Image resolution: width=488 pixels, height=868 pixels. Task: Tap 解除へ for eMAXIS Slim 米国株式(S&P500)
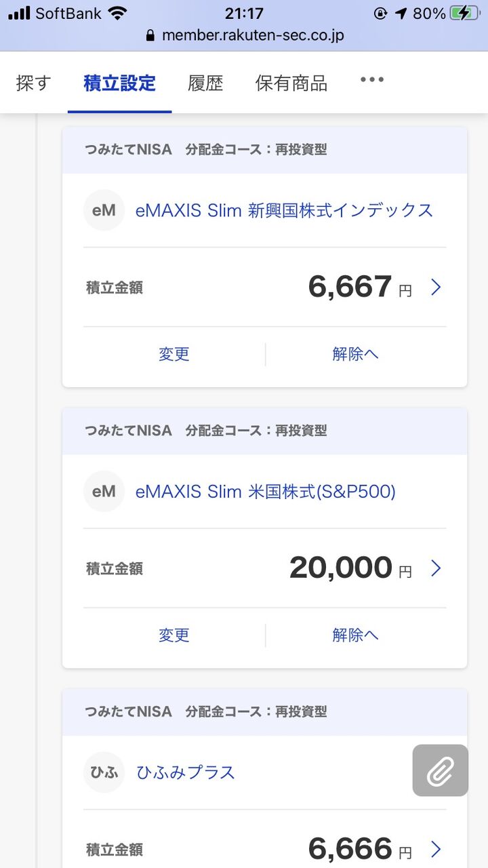point(355,635)
